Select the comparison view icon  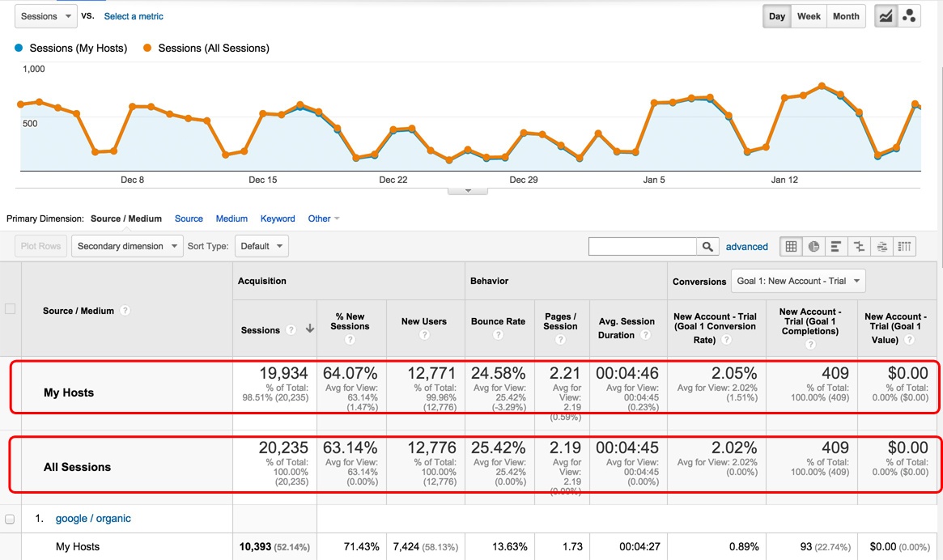click(859, 247)
